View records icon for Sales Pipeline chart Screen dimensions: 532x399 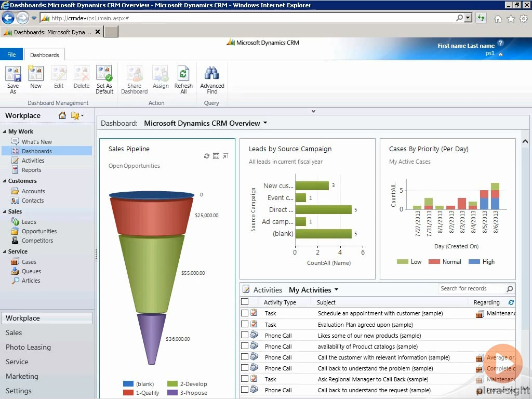click(x=216, y=156)
